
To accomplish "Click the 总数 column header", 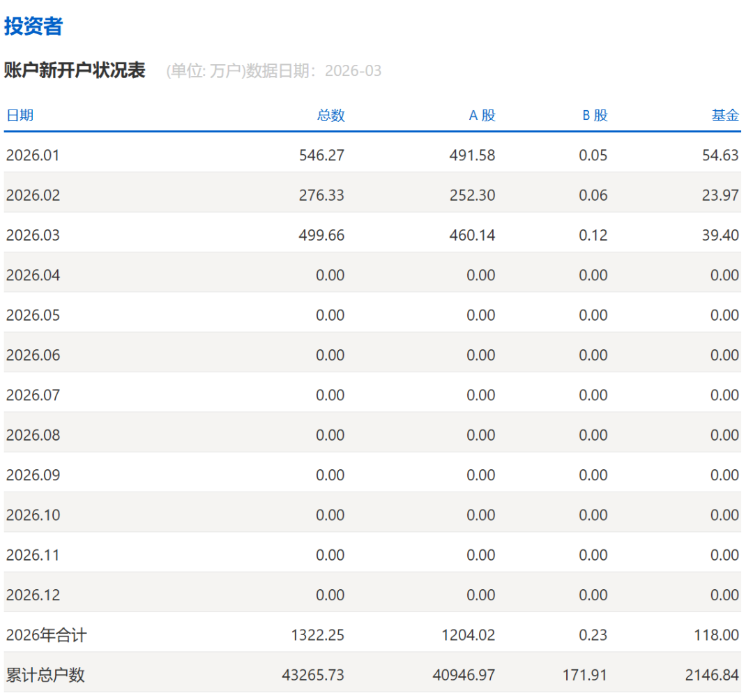I will (330, 116).
